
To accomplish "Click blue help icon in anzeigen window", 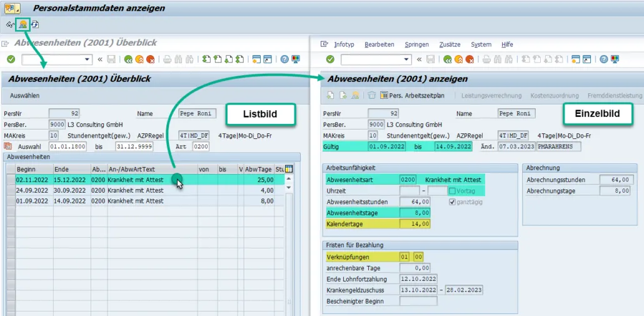I will 604,59.
